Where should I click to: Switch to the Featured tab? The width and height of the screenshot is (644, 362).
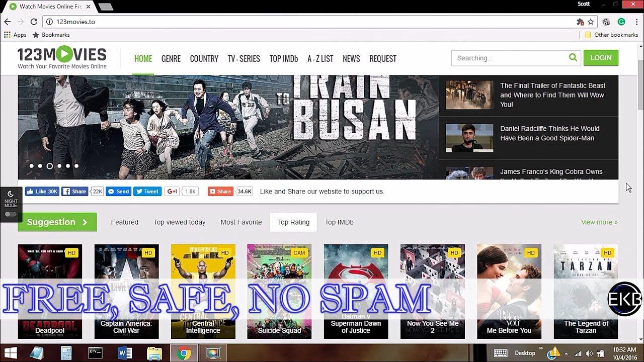click(125, 222)
